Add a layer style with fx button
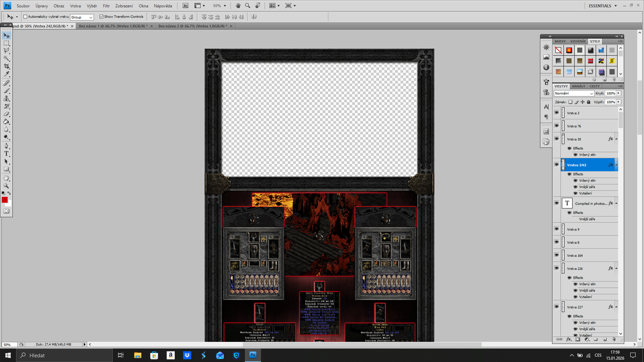 [569, 339]
